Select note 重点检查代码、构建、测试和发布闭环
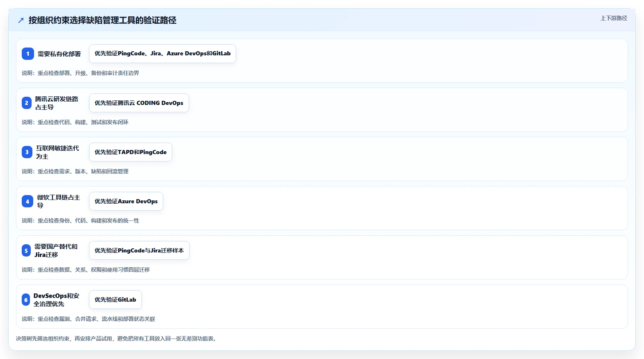The width and height of the screenshot is (644, 359). 83,122
